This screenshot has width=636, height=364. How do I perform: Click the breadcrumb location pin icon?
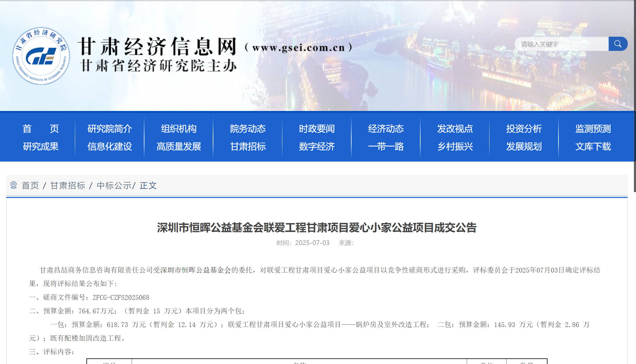point(14,185)
